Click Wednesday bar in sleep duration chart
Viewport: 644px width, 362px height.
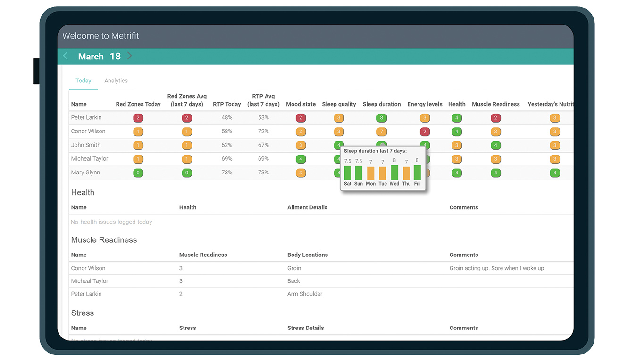pos(394,172)
